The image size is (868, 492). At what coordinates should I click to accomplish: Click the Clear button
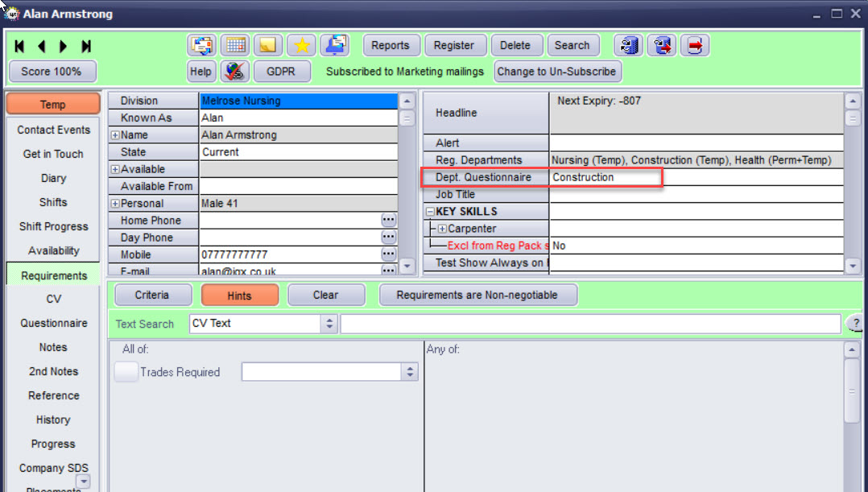[325, 295]
